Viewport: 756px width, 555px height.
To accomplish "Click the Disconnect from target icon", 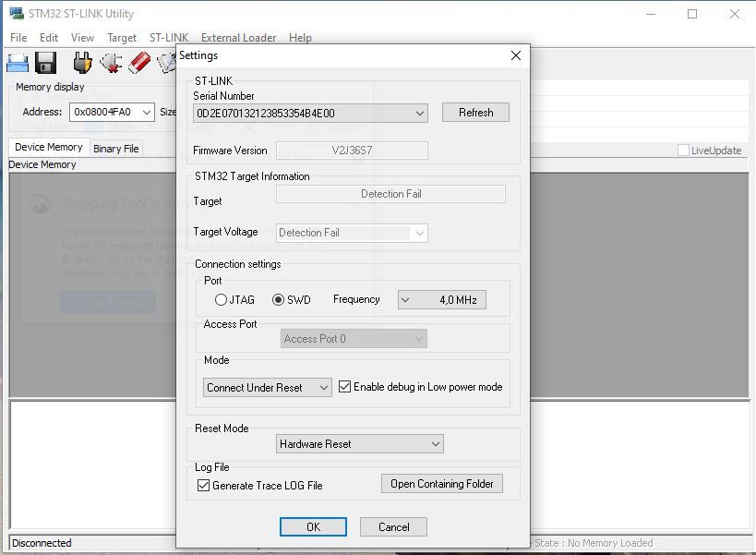I will pos(111,63).
